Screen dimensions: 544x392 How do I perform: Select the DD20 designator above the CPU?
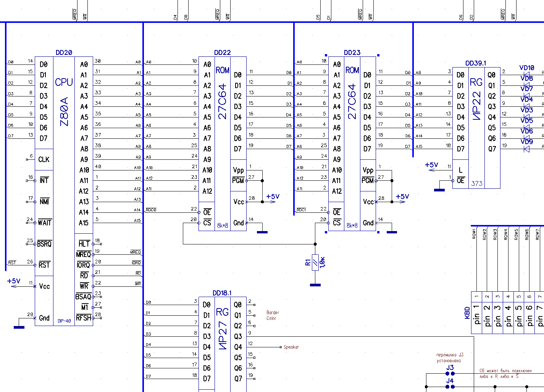pos(64,53)
